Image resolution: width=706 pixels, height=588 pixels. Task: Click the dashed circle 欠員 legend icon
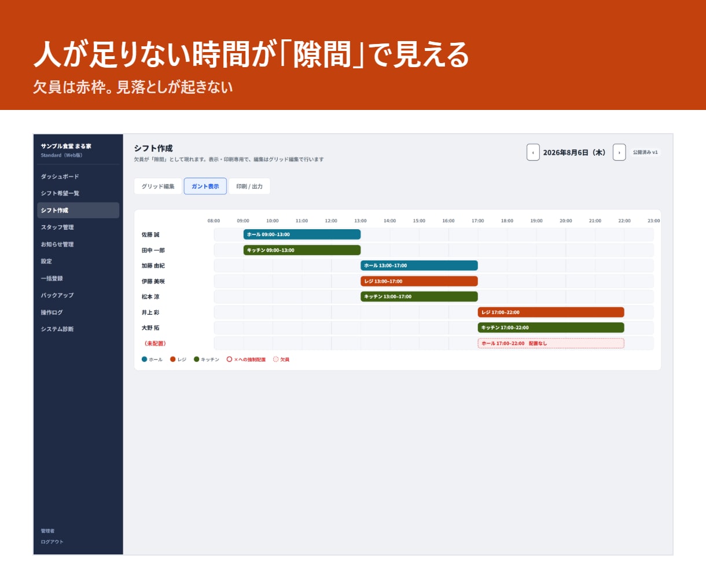pyautogui.click(x=275, y=359)
